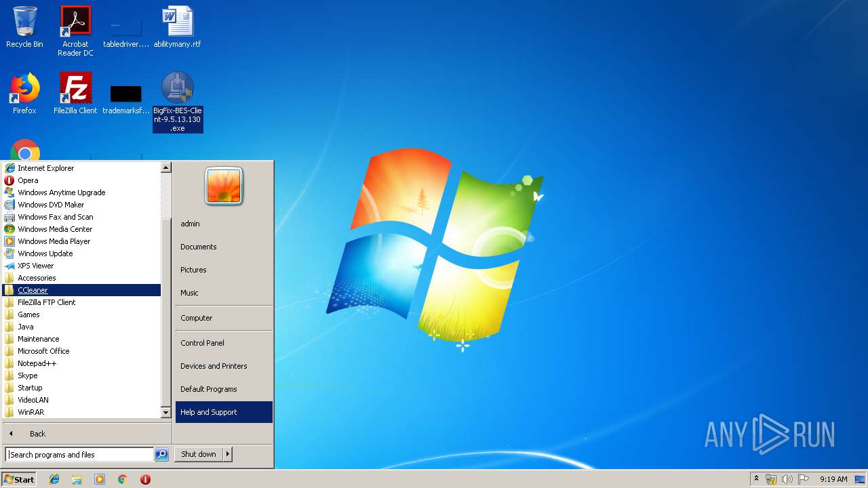Click the programs list scroll up arrow
868x488 pixels.
[166, 167]
